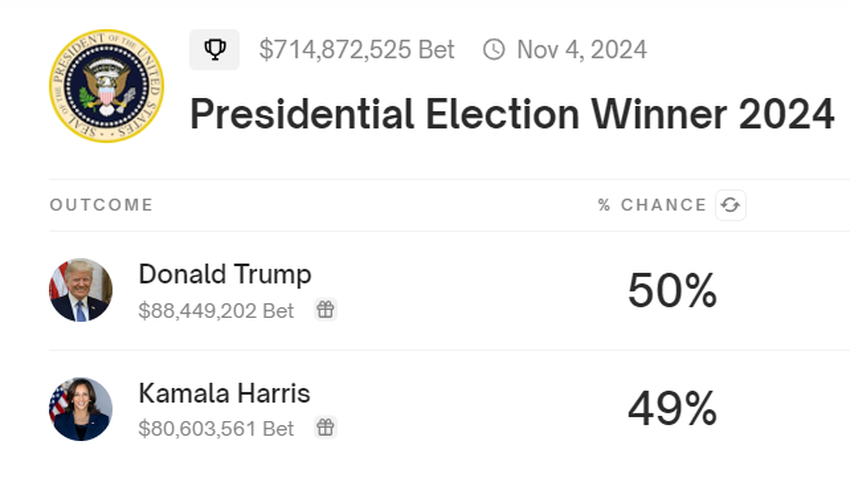Click the clock icon beside the date
The image size is (850, 490).
click(x=494, y=49)
